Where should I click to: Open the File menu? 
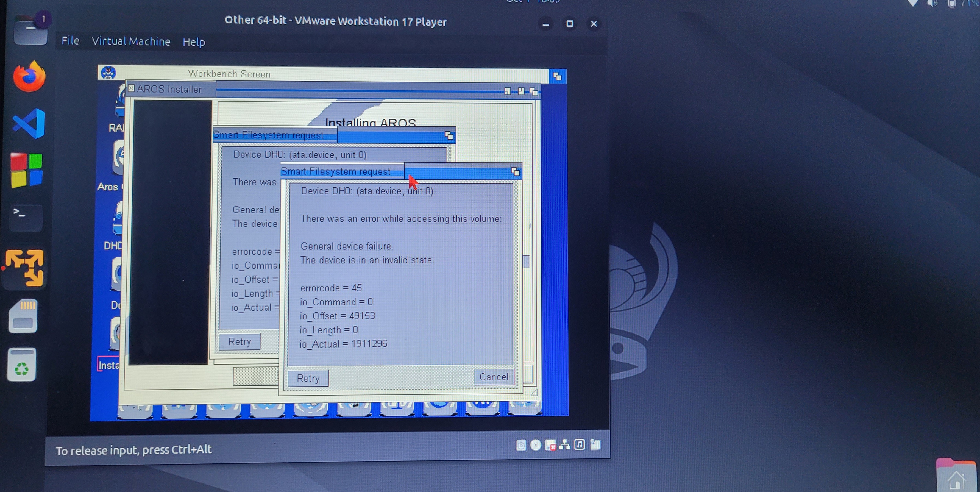point(70,41)
